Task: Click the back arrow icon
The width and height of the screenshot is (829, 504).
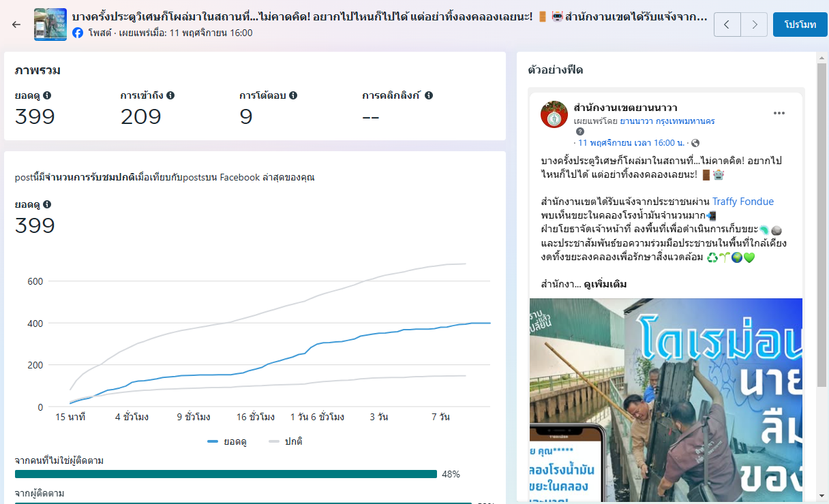Action: point(16,25)
